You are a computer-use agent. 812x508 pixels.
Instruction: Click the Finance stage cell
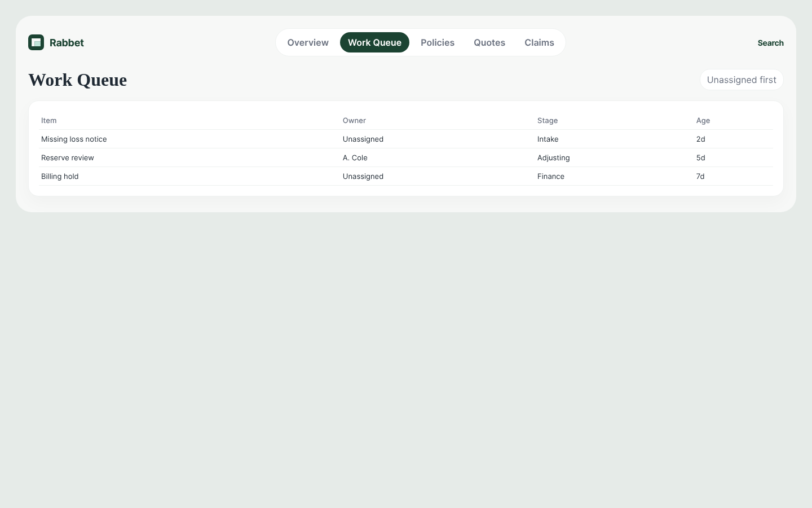tap(551, 176)
